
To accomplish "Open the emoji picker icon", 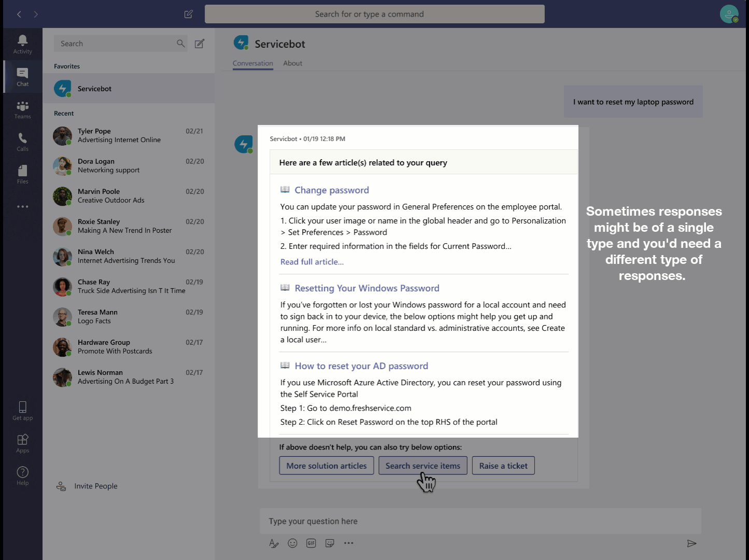I will [x=293, y=543].
